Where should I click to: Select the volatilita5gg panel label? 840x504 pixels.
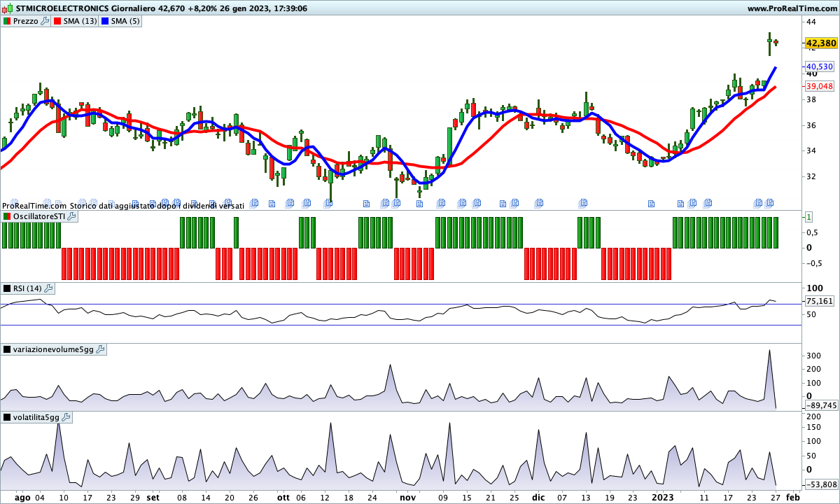point(36,417)
